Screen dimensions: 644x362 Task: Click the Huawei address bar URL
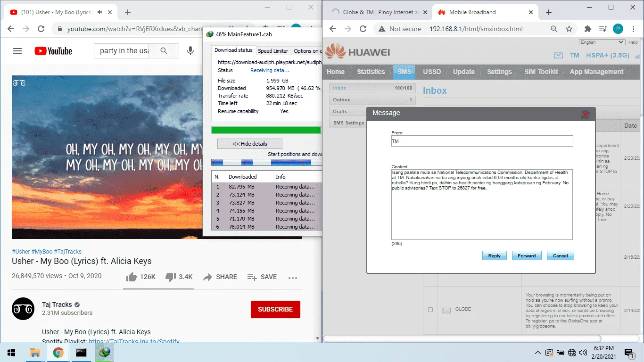click(476, 29)
